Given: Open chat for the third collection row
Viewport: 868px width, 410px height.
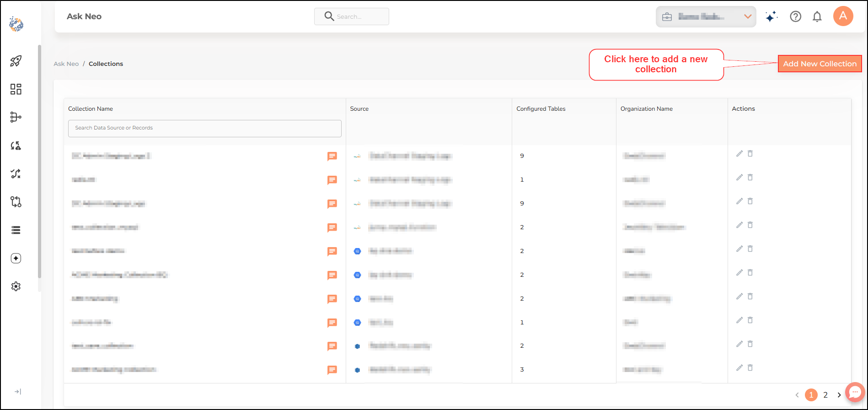Looking at the screenshot, I should pyautogui.click(x=332, y=204).
